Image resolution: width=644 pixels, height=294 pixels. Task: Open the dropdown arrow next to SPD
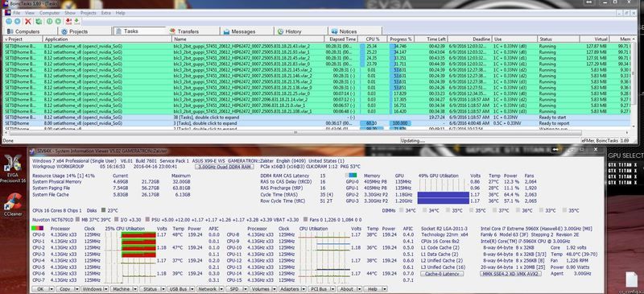pos(246,289)
